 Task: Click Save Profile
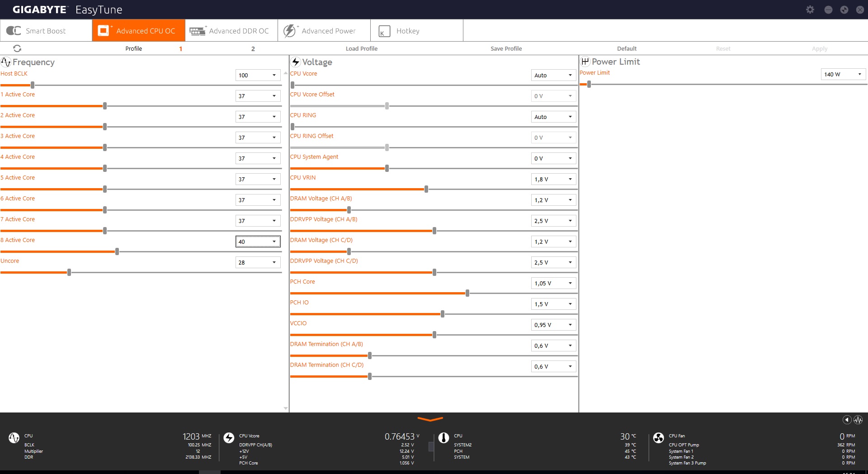click(x=506, y=48)
